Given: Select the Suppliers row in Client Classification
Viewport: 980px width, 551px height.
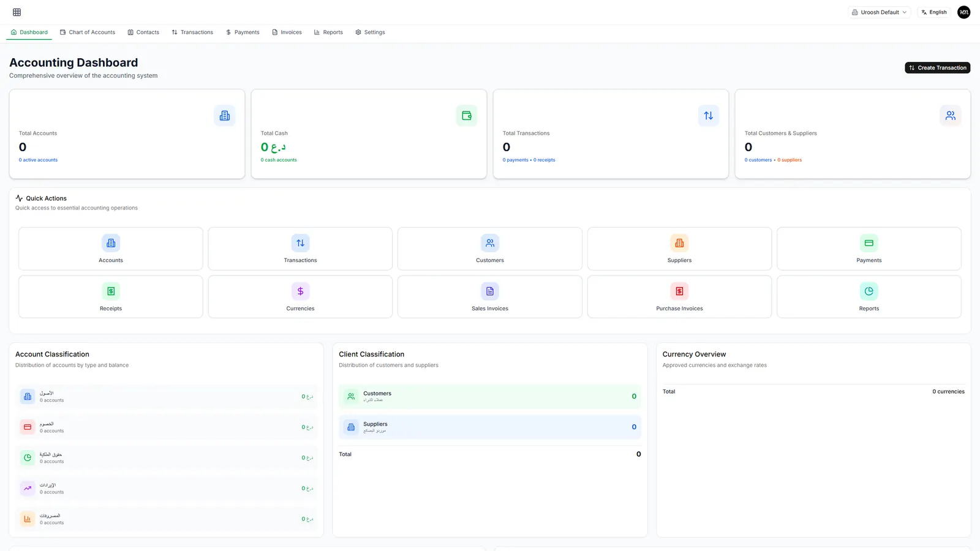Looking at the screenshot, I should tap(490, 427).
